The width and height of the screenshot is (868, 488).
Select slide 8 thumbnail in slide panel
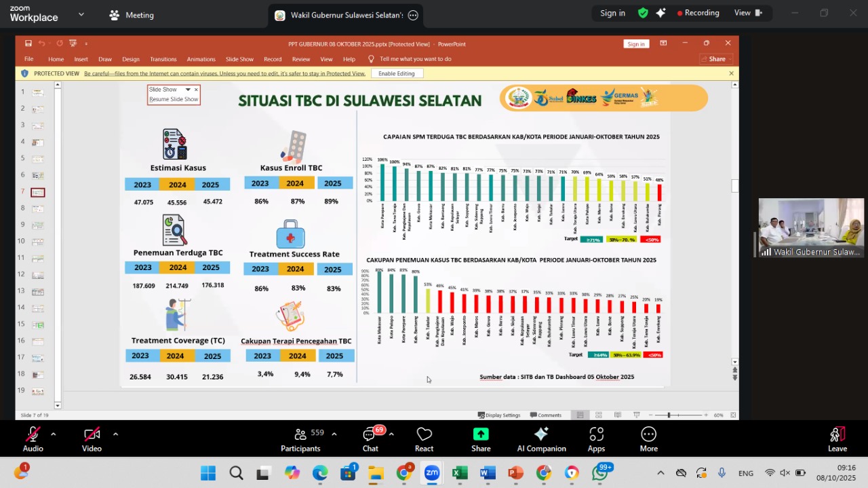tap(38, 208)
